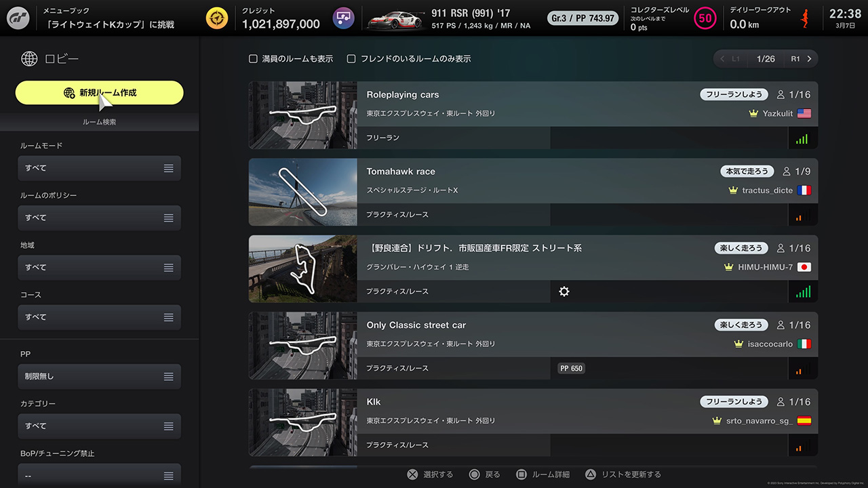Click the signal strength icon in Tomahawk race

point(802,216)
